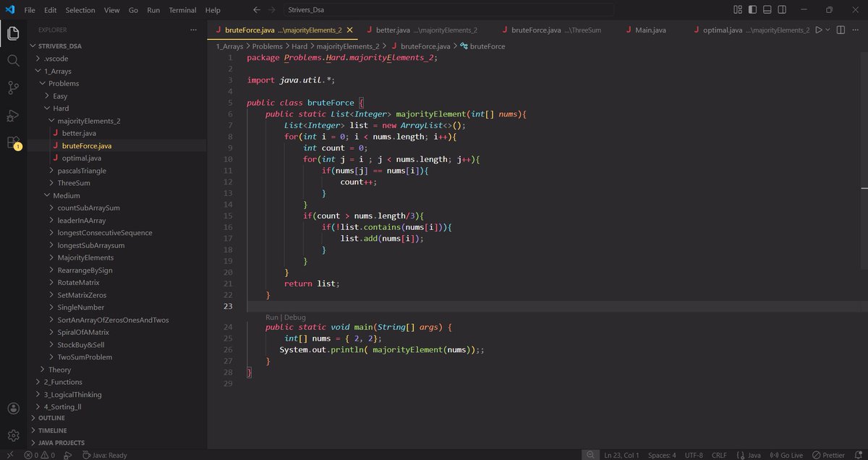Open better.java in the explorer tree
Image resolution: width=868 pixels, height=460 pixels.
click(79, 133)
